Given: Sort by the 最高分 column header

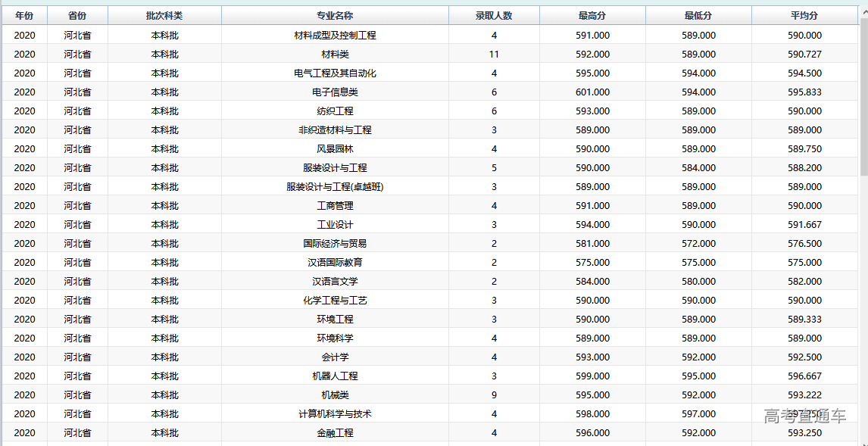Looking at the screenshot, I should click(592, 16).
